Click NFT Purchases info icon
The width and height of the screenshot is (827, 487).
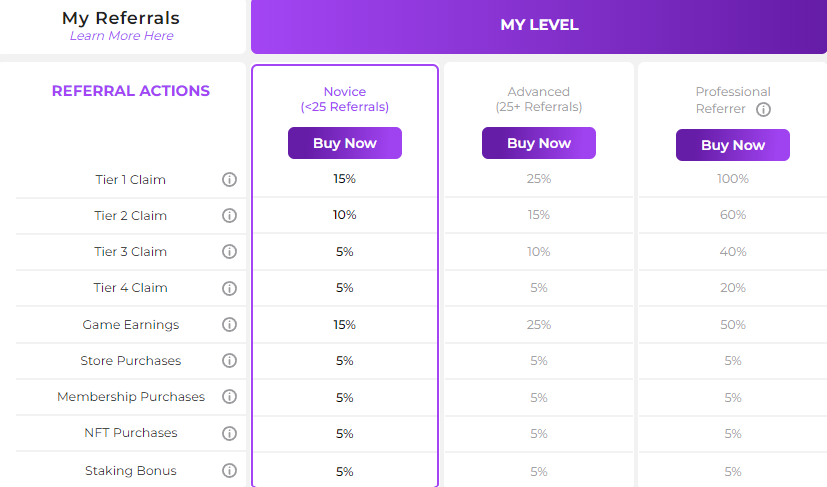[229, 433]
